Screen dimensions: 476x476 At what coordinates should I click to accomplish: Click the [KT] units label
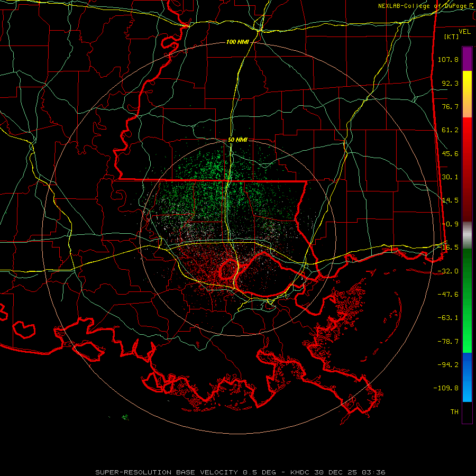pyautogui.click(x=452, y=36)
